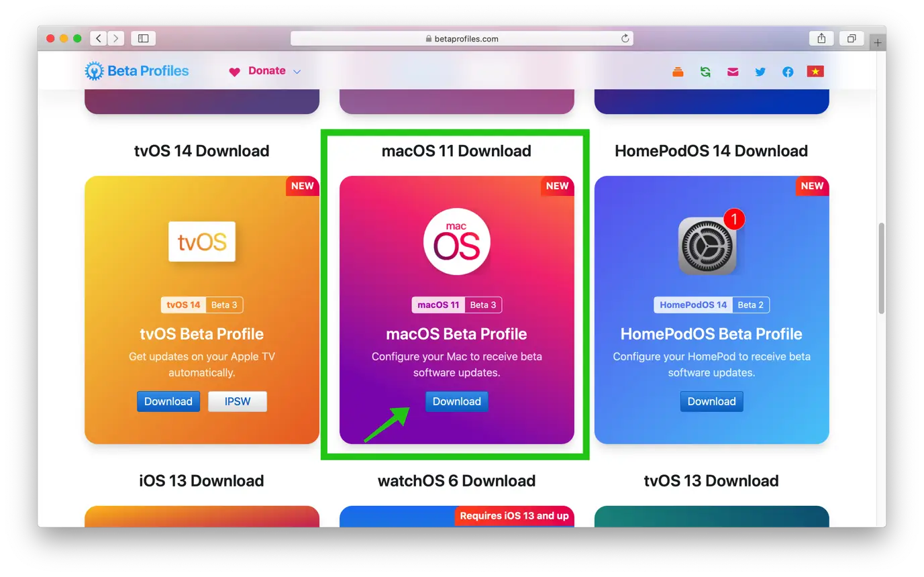
Task: Click the pink envelope email icon
Action: click(x=733, y=72)
